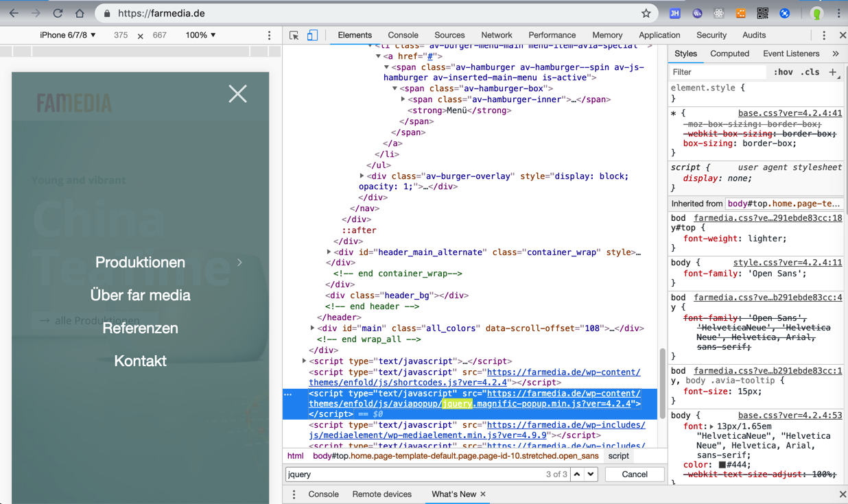This screenshot has height=504, width=848.
Task: Toggle the device toolbar icon
Action: pyautogui.click(x=312, y=35)
